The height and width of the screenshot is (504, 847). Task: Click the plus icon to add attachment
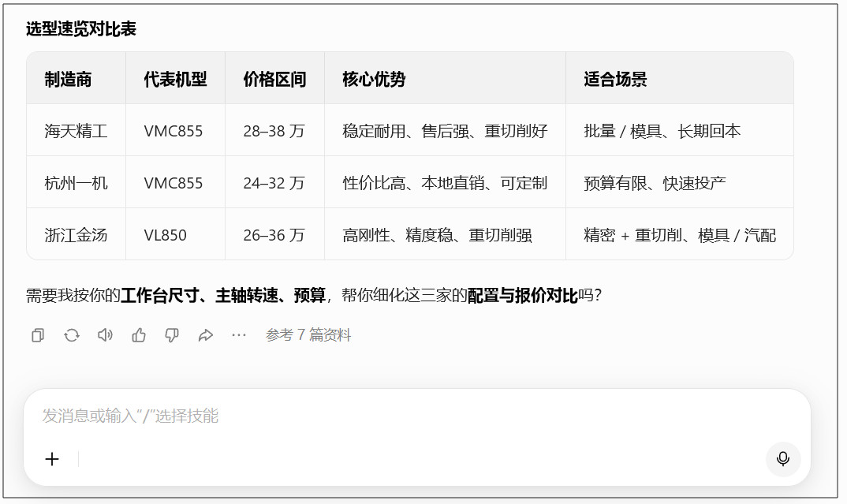[52, 459]
